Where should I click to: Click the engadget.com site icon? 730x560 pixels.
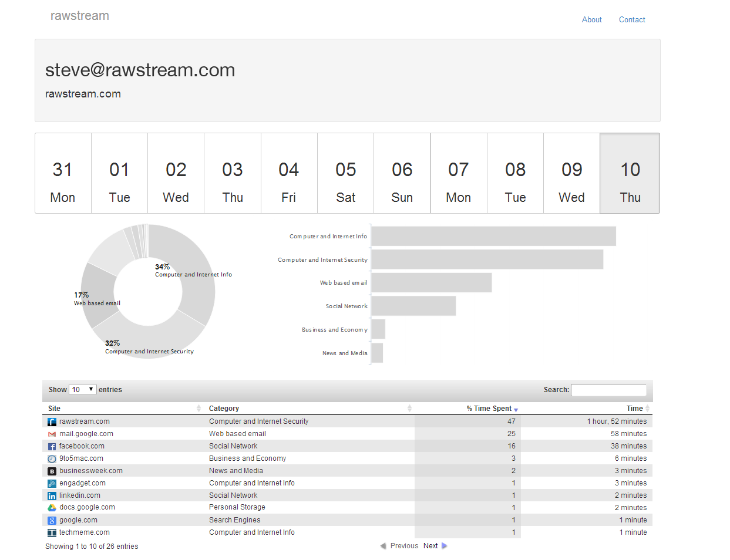pyautogui.click(x=52, y=483)
